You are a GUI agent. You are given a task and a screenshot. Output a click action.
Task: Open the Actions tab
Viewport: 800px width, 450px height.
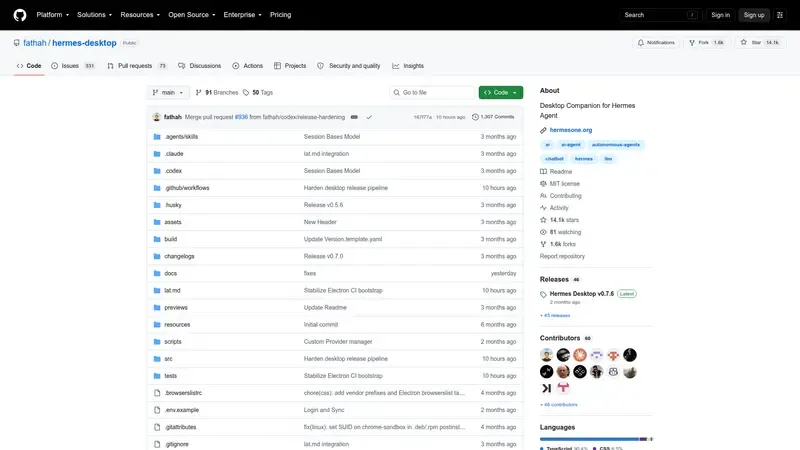pyautogui.click(x=247, y=66)
